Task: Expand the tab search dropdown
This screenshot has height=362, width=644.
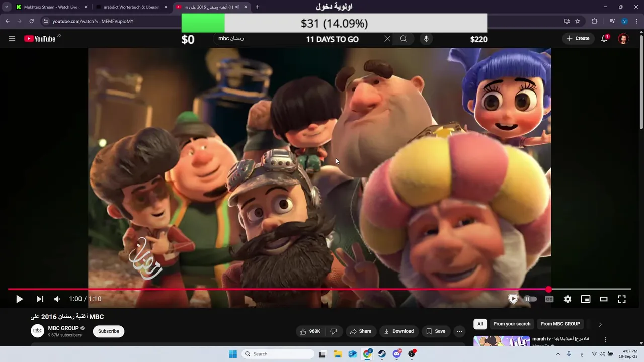Action: point(6,7)
